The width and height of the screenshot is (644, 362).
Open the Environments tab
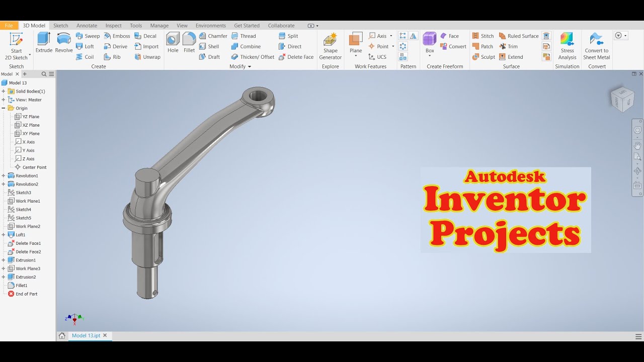click(x=211, y=26)
